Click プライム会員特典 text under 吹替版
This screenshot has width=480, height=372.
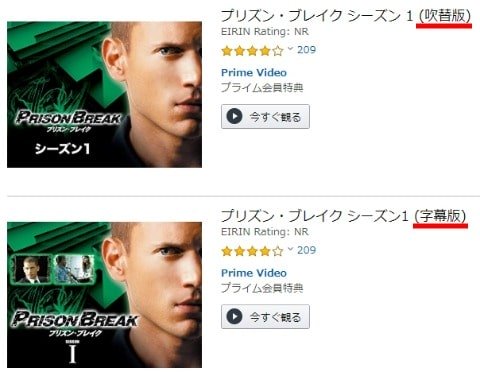[262, 88]
